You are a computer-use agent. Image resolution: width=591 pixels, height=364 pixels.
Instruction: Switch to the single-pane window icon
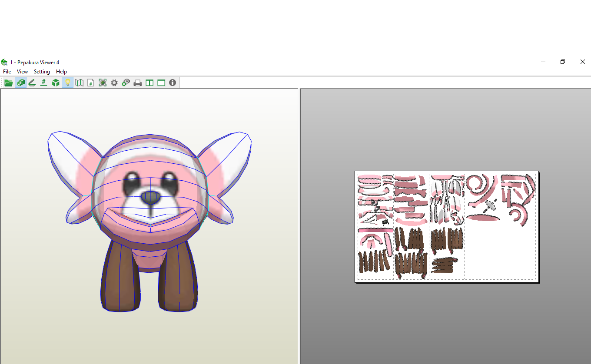click(x=161, y=83)
